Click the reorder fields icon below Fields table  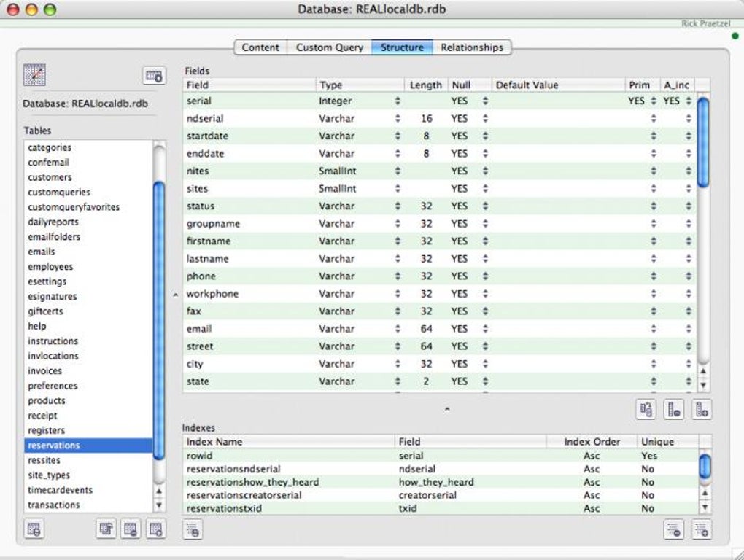[646, 409]
